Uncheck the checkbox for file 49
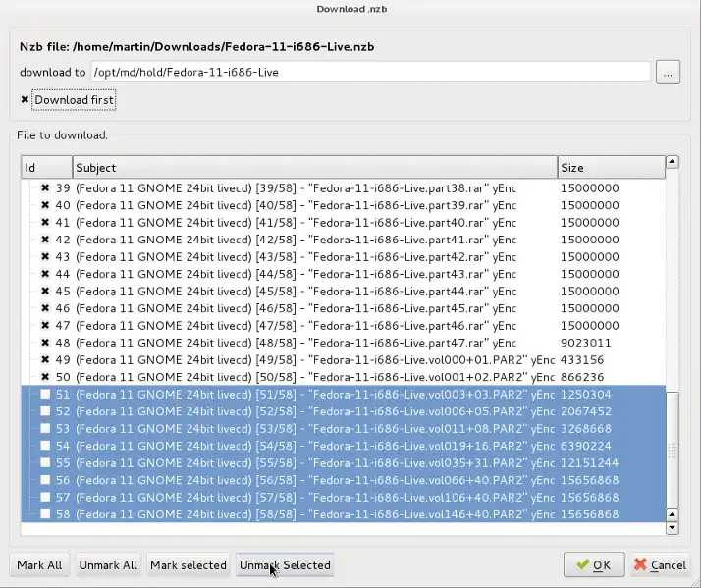 (x=45, y=360)
